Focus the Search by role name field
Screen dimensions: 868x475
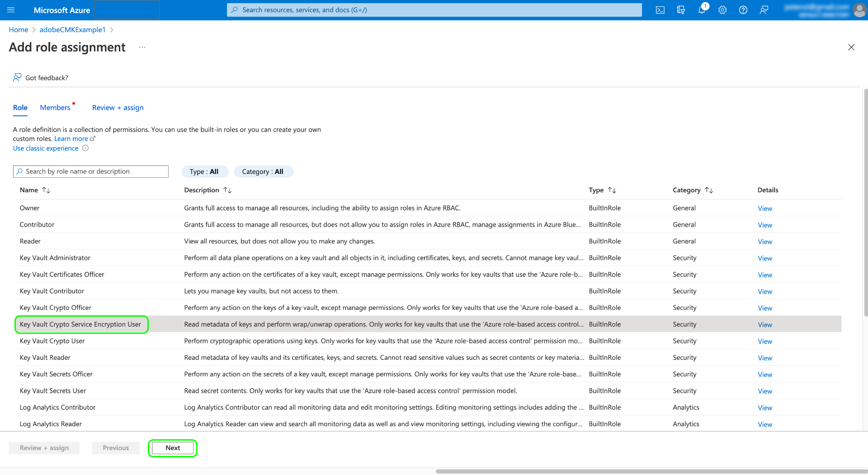tap(91, 171)
